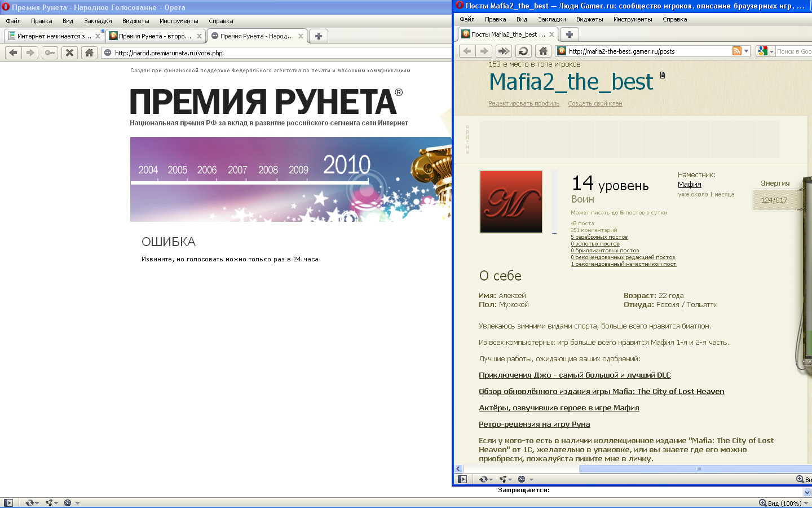Open Виджеты menu in Премия Рунета window
Viewport: 812px width, 508px height.
136,21
